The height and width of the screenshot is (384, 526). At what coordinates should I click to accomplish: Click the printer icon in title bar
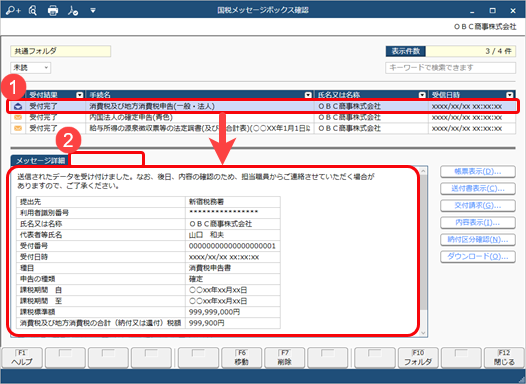tap(53, 11)
